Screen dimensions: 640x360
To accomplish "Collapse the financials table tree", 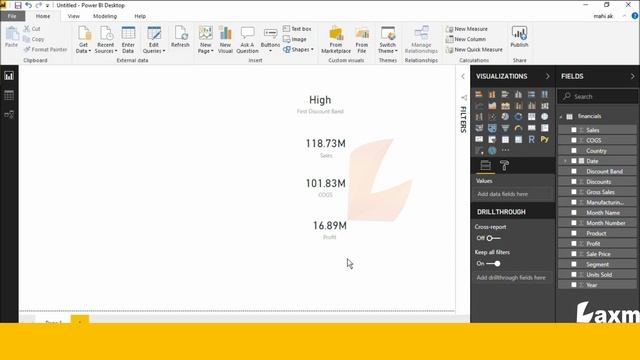I will (x=561, y=117).
